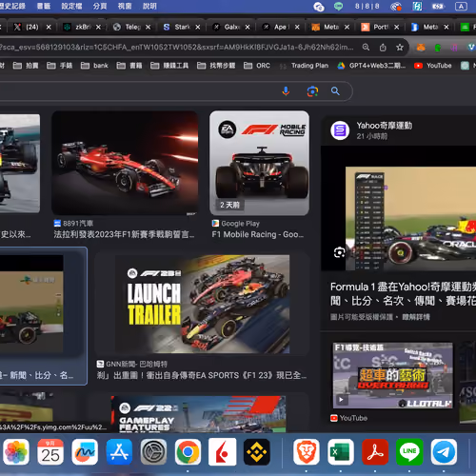Open the Trading Plan bookmark
The width and height of the screenshot is (476, 476).
click(304, 66)
